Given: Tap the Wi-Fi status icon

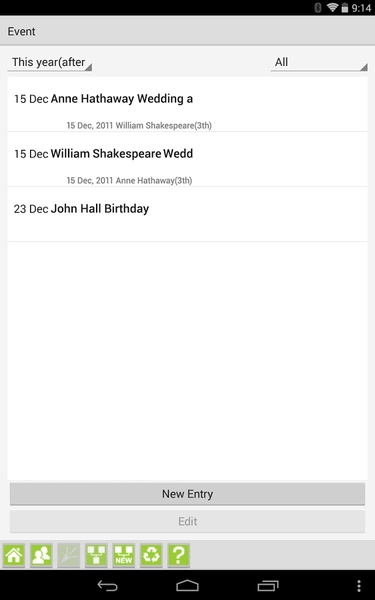Looking at the screenshot, I should tap(332, 7).
